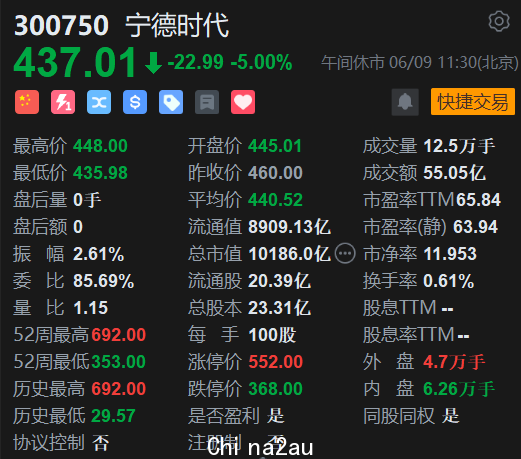This screenshot has height=459, width=521.
Task: Click the blue price tag icon
Action: point(171,102)
